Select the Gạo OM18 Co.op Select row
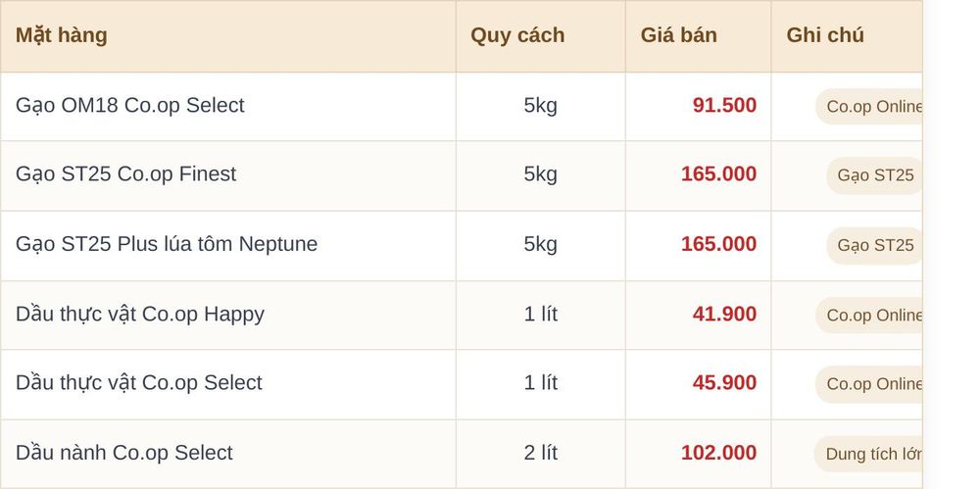 (x=462, y=106)
